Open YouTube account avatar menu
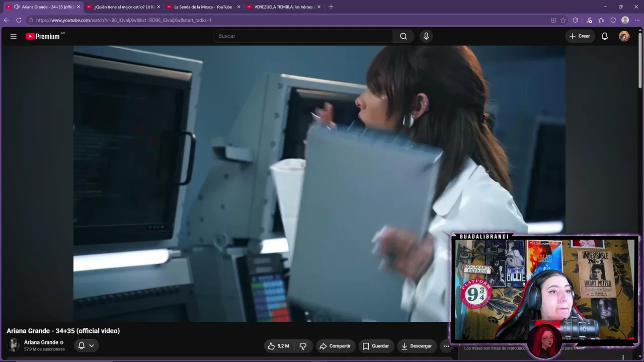Viewport: 644px width, 362px height. click(x=624, y=36)
